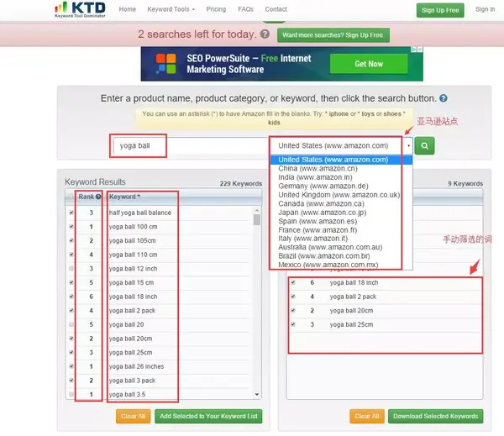Screen dimensions: 504x436
Task: Click yoga ball 18 inch in right list
Action: click(354, 282)
